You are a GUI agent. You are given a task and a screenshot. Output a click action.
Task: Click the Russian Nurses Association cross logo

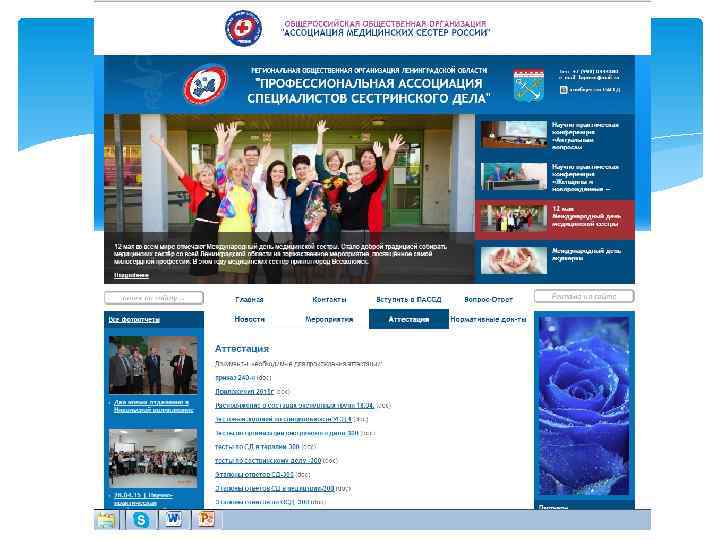point(243,28)
